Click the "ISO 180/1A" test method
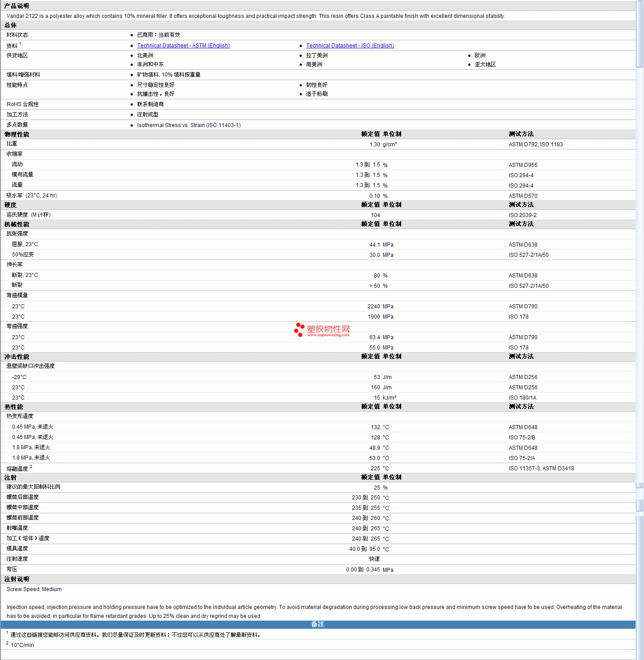644x660 pixels. coord(522,398)
